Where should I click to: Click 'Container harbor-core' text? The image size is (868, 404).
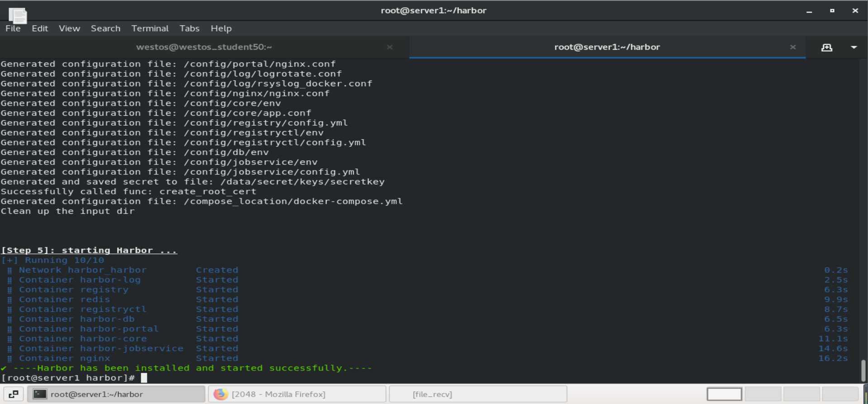[x=83, y=339]
